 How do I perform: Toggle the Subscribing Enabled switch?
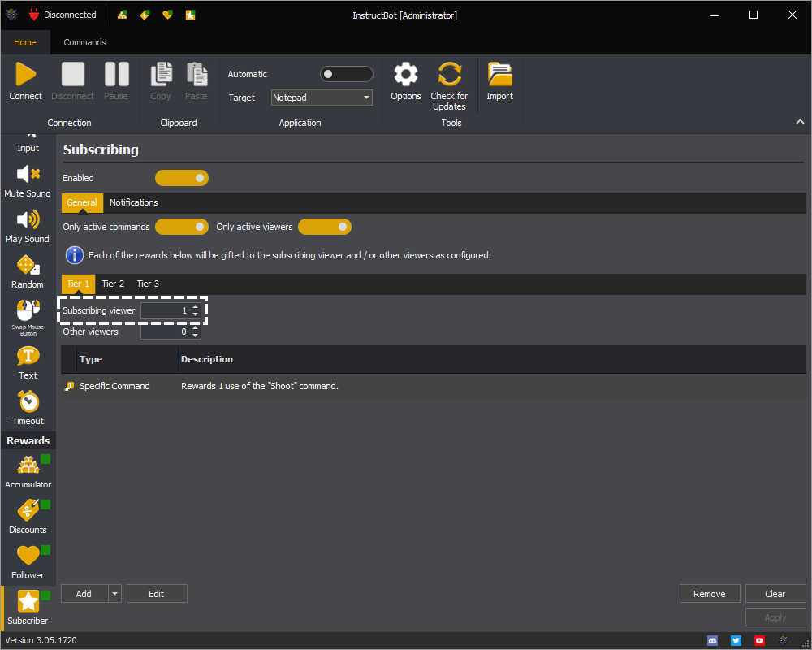(182, 178)
